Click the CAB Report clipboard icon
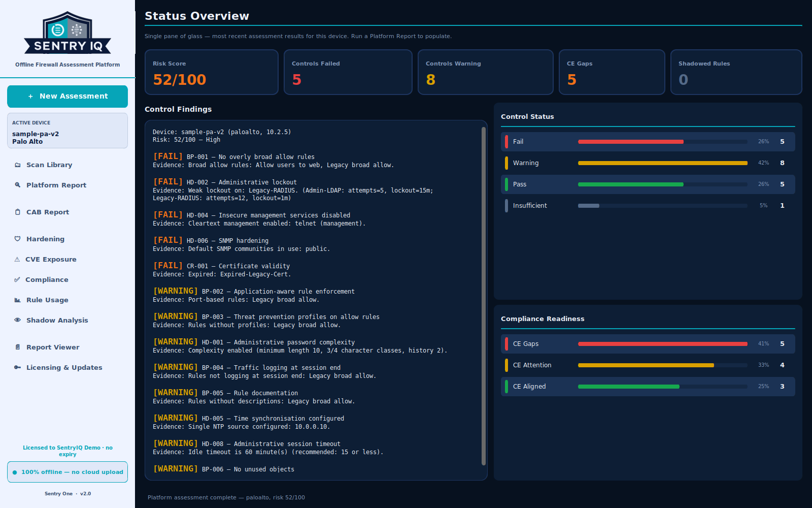 18,212
